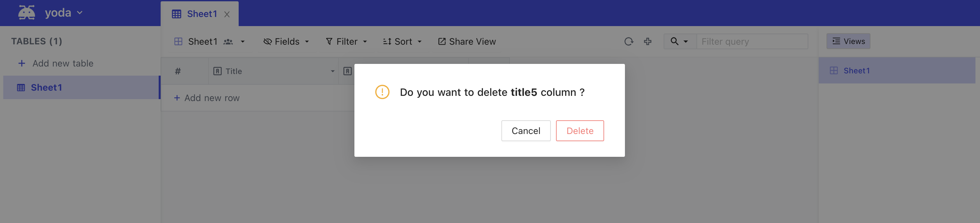Click Cancel in the delete dialog
Image resolution: width=980 pixels, height=223 pixels.
526,131
